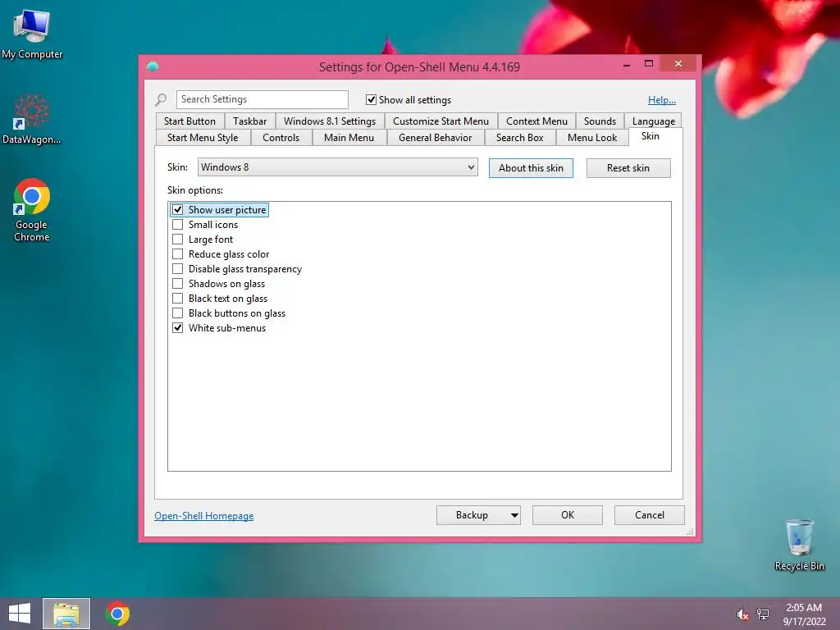Screen dimensions: 840x630
Task: Open My Computer desktop icon
Action: click(32, 34)
